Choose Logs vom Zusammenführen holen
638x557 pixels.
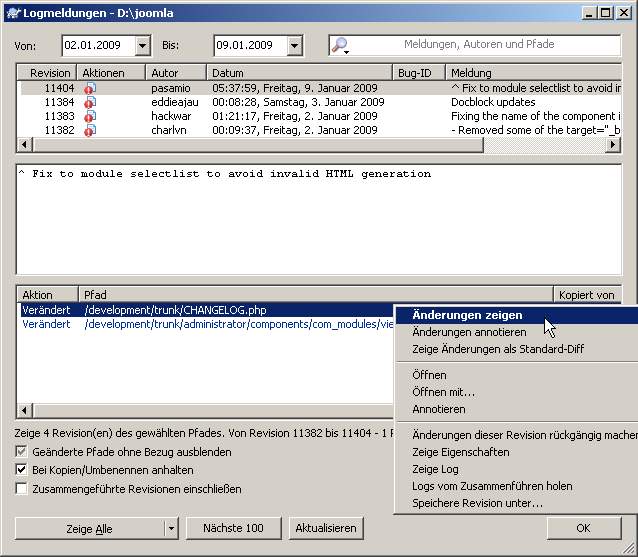click(x=516, y=486)
